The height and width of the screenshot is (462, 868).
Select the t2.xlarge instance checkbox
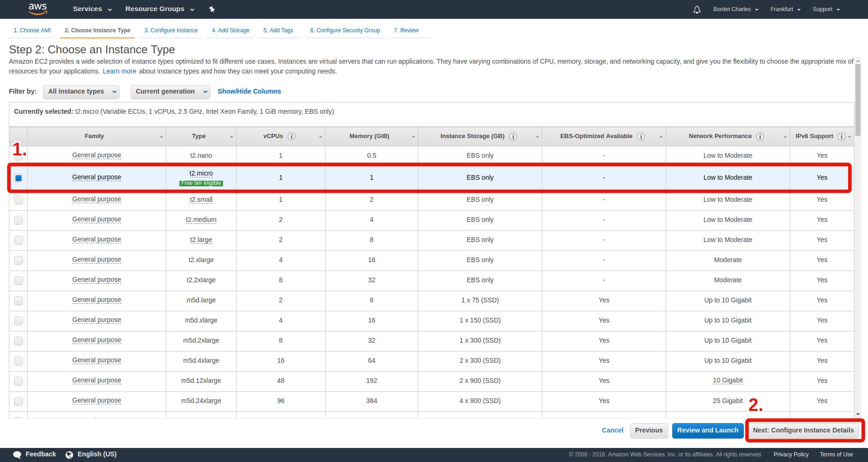(x=18, y=260)
